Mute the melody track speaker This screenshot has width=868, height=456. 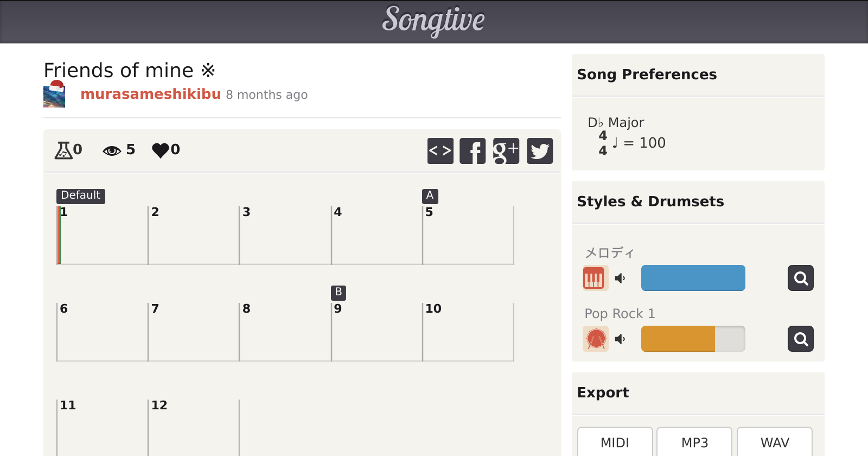[620, 278]
